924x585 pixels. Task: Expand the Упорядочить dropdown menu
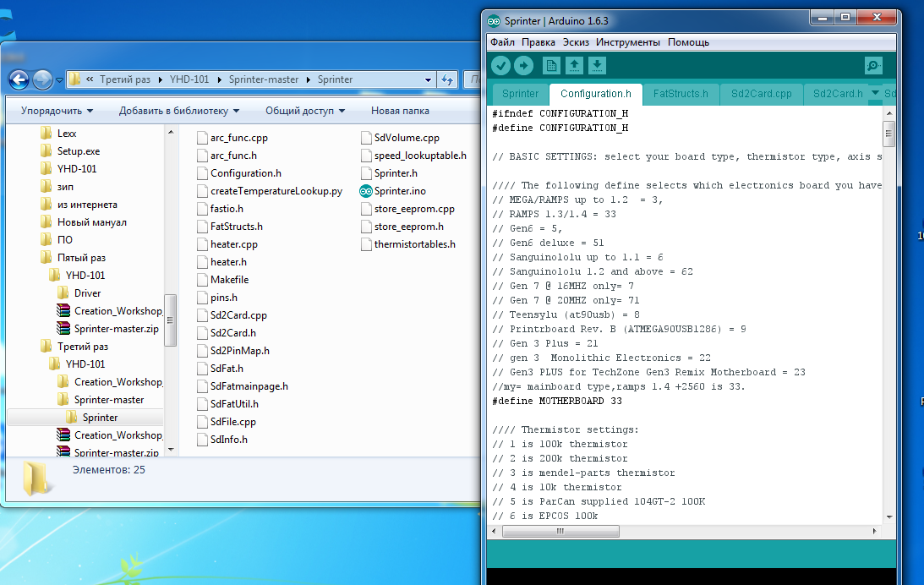(x=57, y=111)
